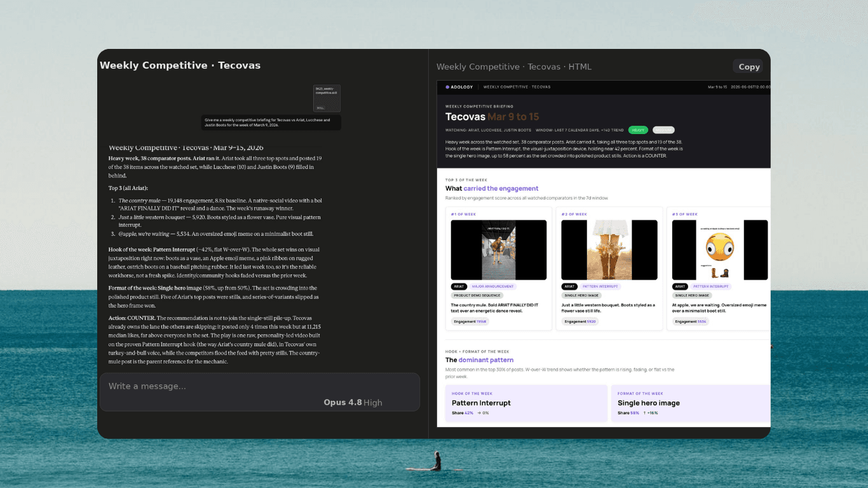Select the Single hero image format card
This screenshot has width=868, height=488.
click(x=691, y=403)
